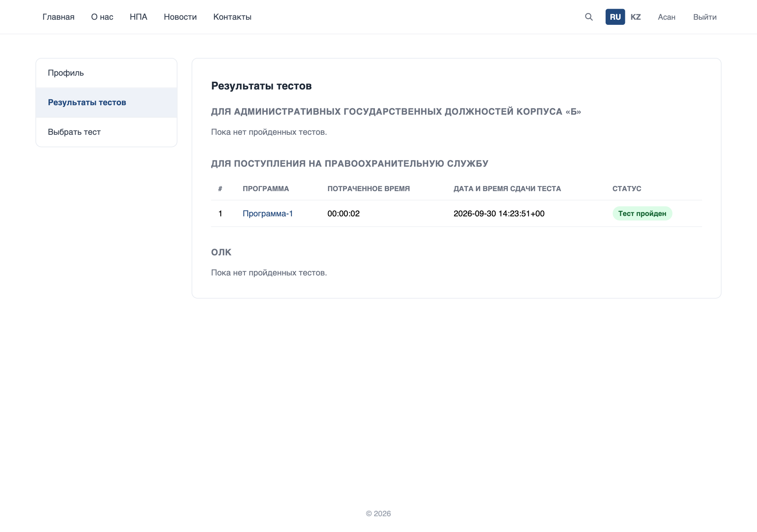
Task: Click the spent time 00:00:02
Action: (x=343, y=214)
